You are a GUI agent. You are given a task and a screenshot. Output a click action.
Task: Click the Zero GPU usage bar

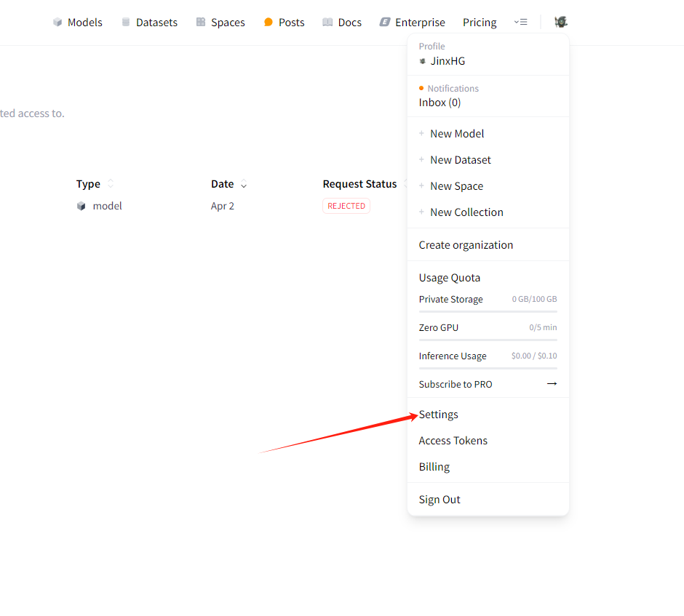[488, 340]
